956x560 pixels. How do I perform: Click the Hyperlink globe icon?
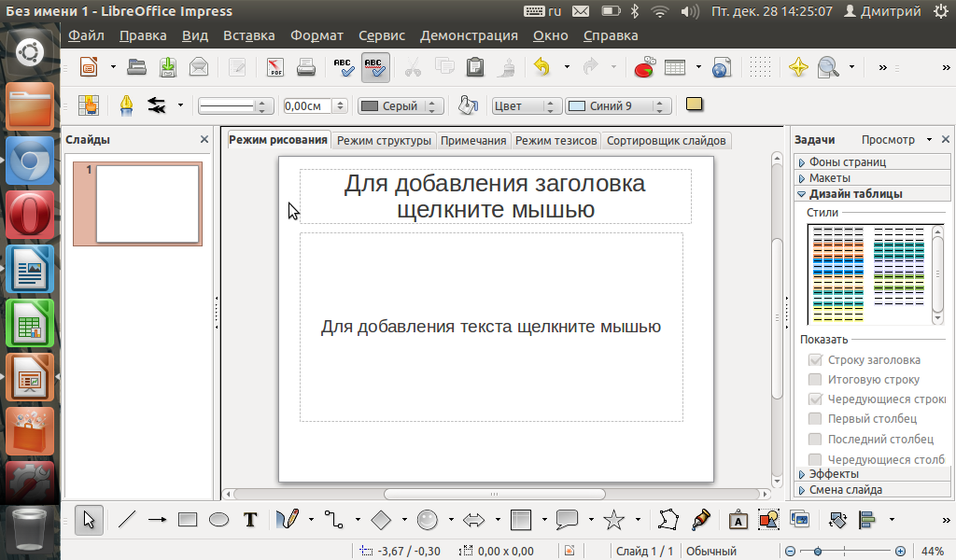click(722, 67)
